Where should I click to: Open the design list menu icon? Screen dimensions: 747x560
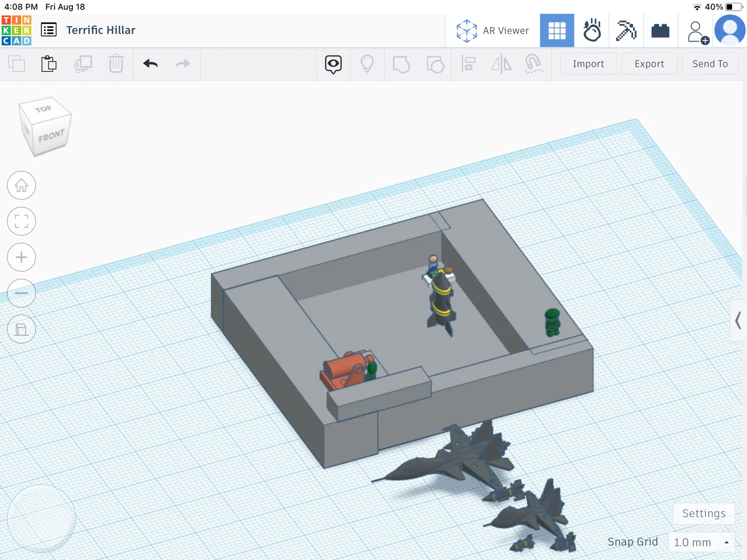pyautogui.click(x=49, y=30)
